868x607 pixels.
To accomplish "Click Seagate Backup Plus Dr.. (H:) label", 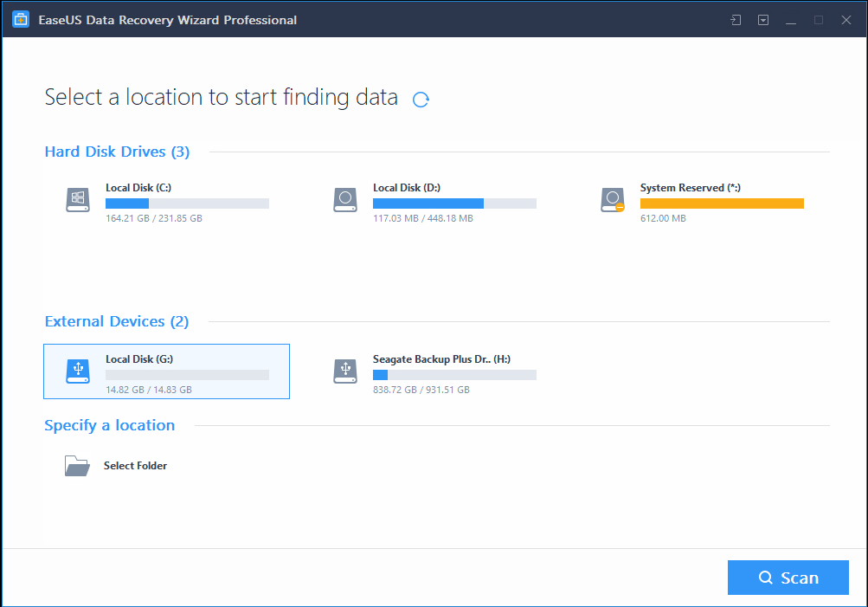I will [x=441, y=358].
